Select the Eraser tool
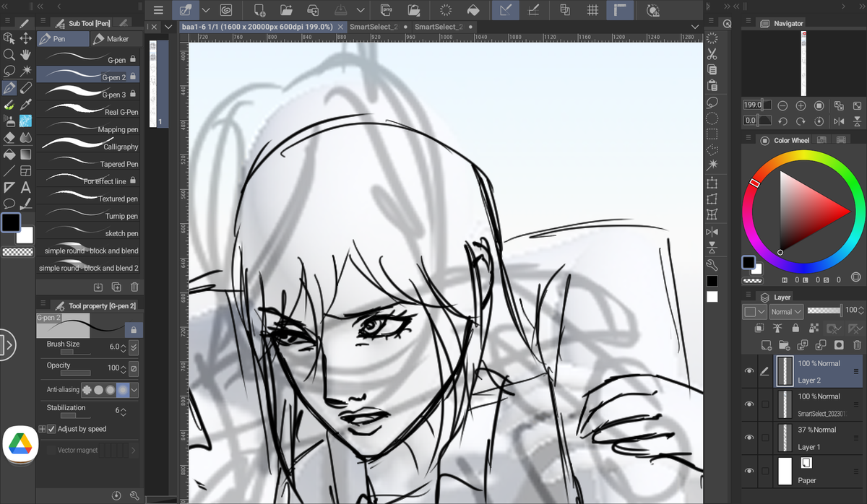This screenshot has width=867, height=504. pos(9,137)
